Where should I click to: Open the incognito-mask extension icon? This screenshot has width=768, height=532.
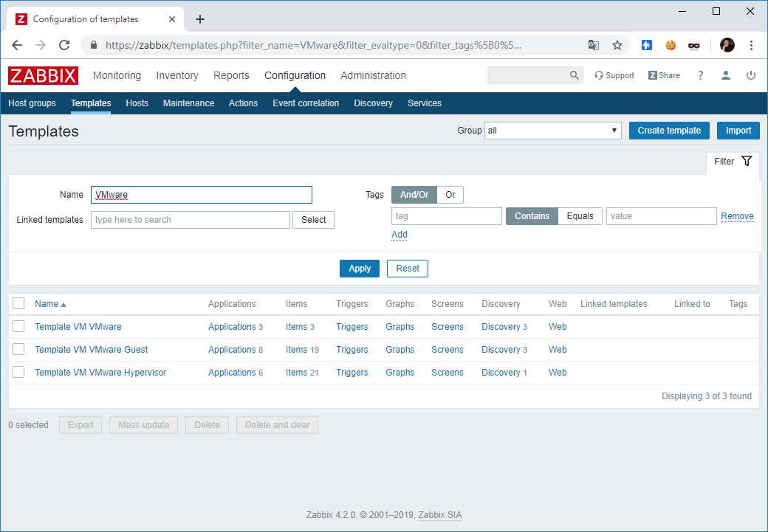(x=694, y=46)
